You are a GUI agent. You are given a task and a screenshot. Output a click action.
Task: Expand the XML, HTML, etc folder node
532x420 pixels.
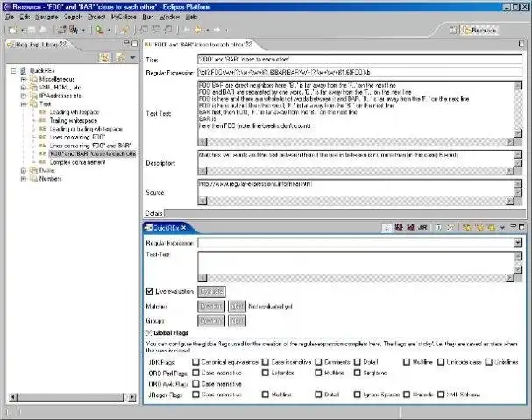point(23,88)
